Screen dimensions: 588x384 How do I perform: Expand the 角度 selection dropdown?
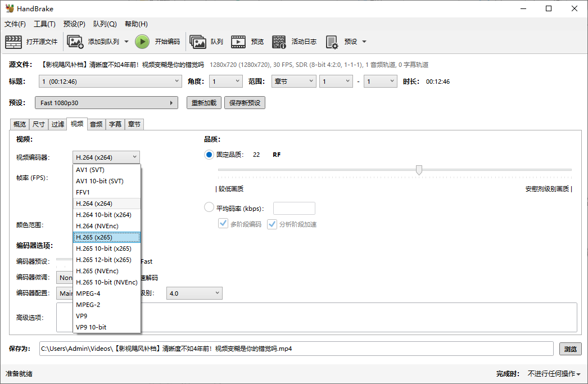tap(225, 81)
